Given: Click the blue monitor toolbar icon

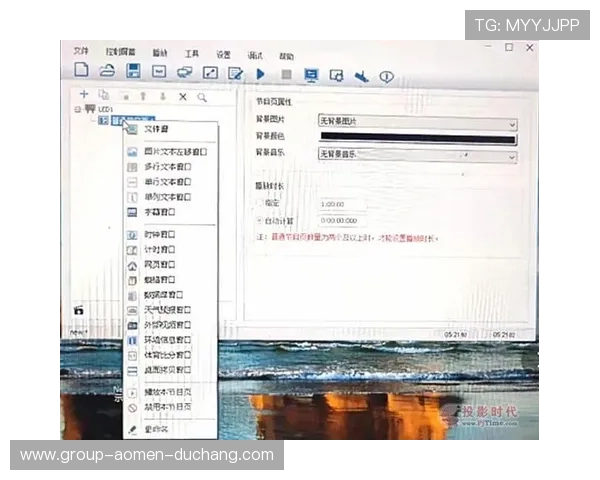Looking at the screenshot, I should click(311, 74).
